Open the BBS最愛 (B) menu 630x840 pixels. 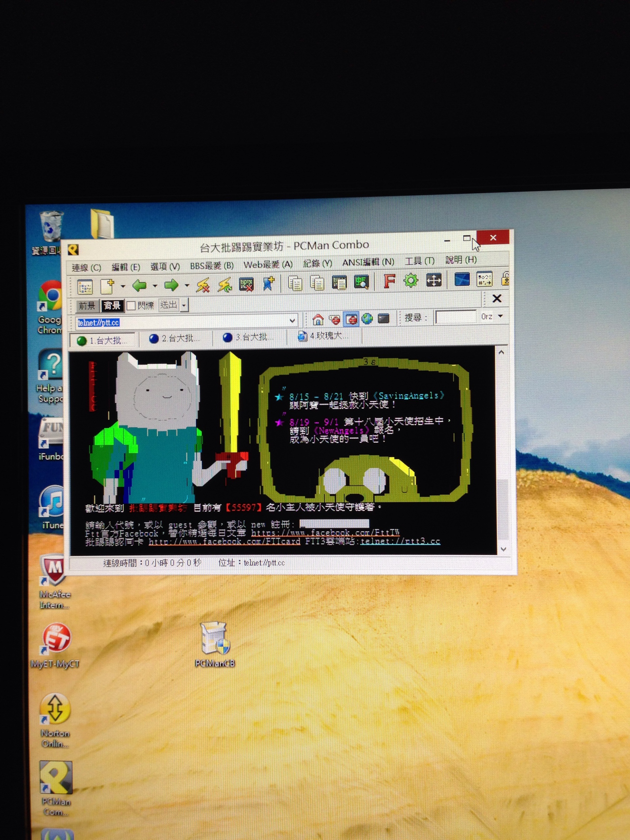click(x=212, y=265)
